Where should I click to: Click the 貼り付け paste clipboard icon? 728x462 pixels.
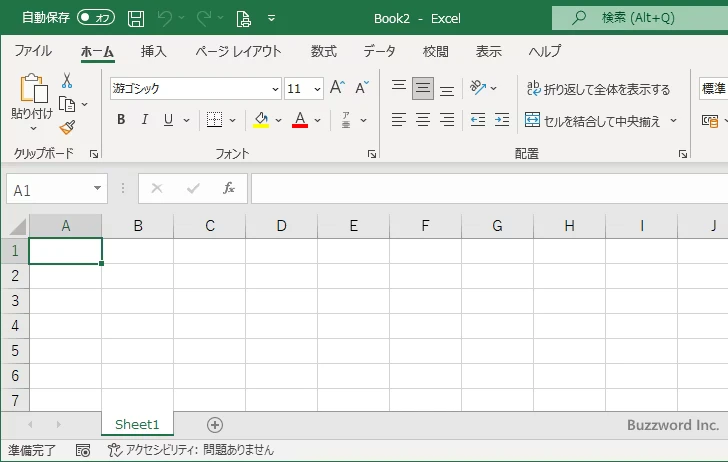coord(33,88)
